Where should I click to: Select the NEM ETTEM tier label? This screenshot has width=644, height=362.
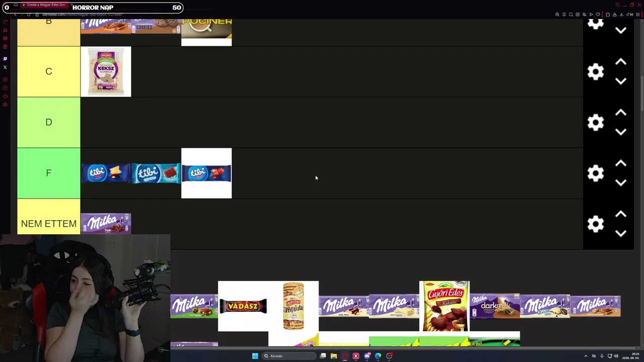click(x=49, y=224)
